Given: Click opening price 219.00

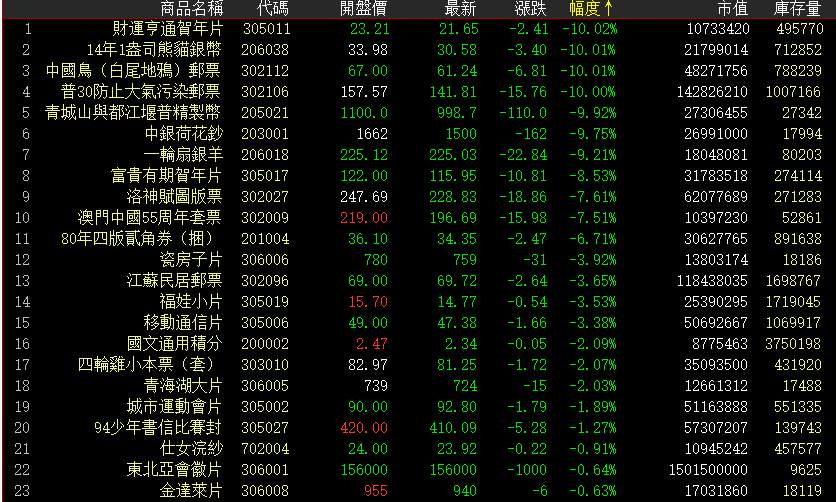Looking at the screenshot, I should (x=364, y=218).
